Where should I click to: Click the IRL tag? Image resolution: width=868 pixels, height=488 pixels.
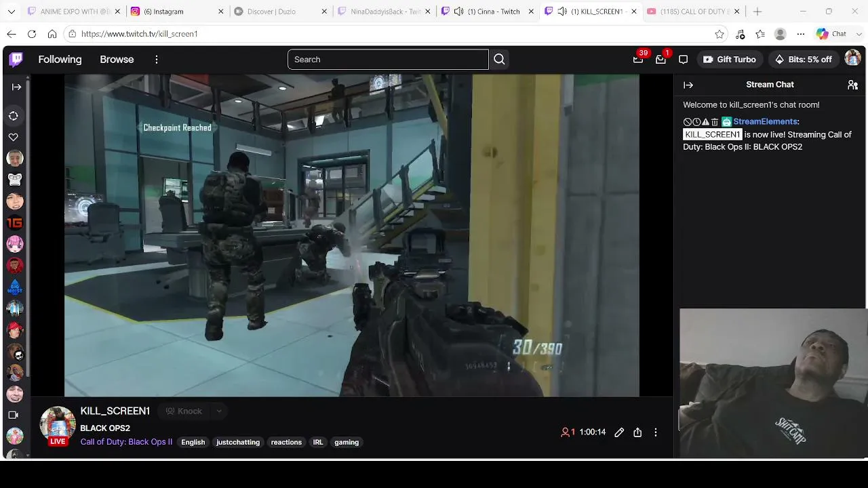[318, 443]
